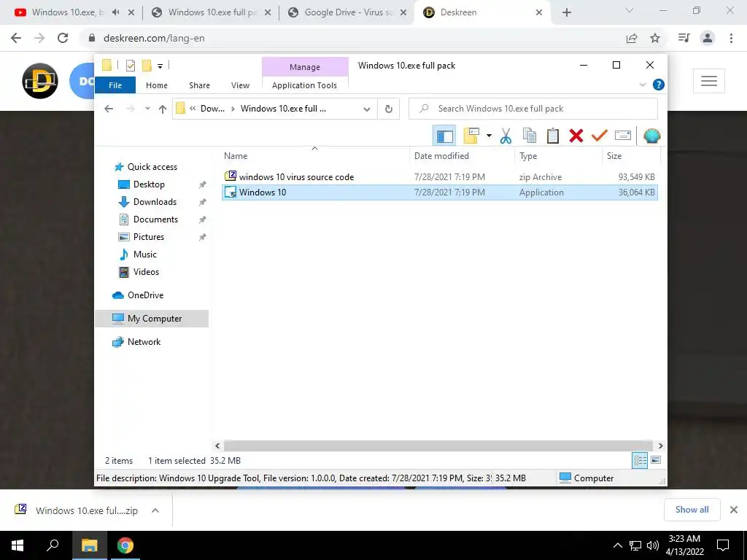Viewport: 747px width, 560px height.
Task: Click the Search Windows 10.exe full pack box
Action: point(533,109)
